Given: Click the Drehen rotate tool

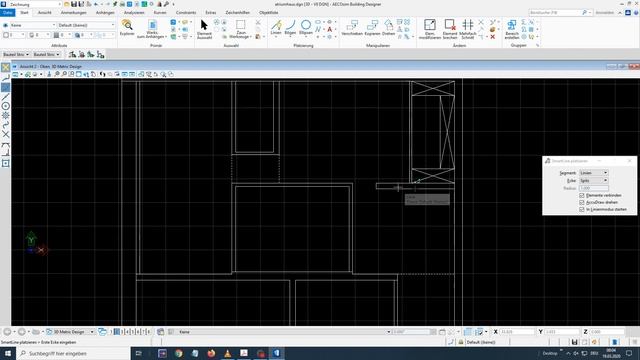Looking at the screenshot, I should 389,28.
